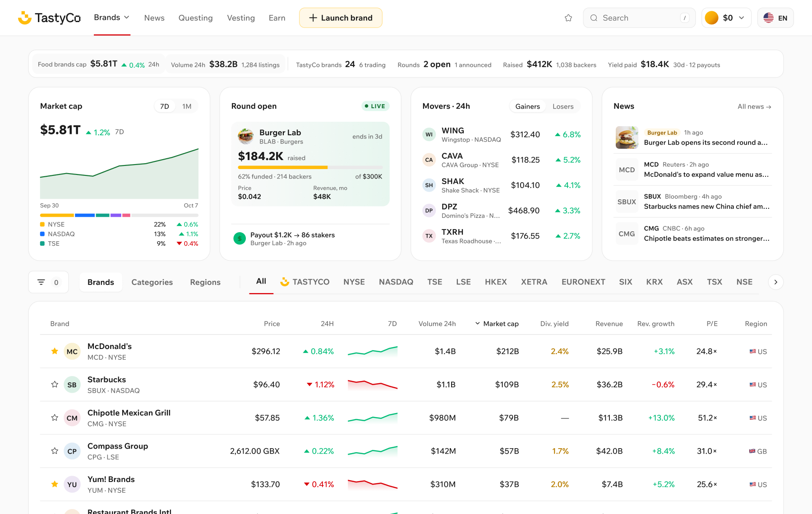Click the Burger Lab round logo
The height and width of the screenshot is (514, 812).
[246, 136]
